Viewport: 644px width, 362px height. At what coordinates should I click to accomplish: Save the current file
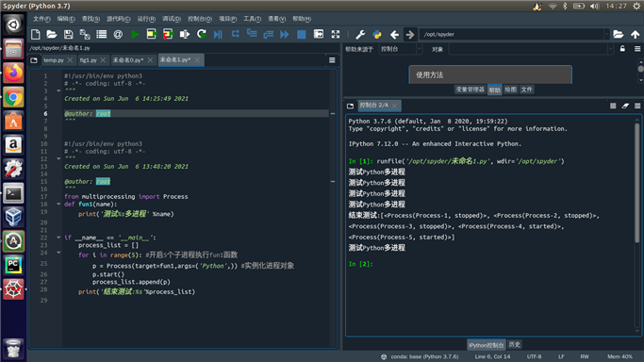(68, 35)
